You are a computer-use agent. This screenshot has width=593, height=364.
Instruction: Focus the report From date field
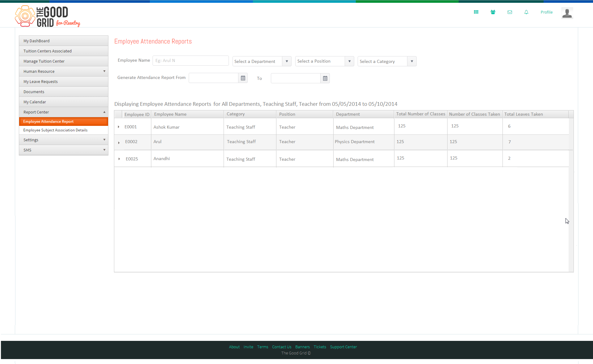(213, 78)
